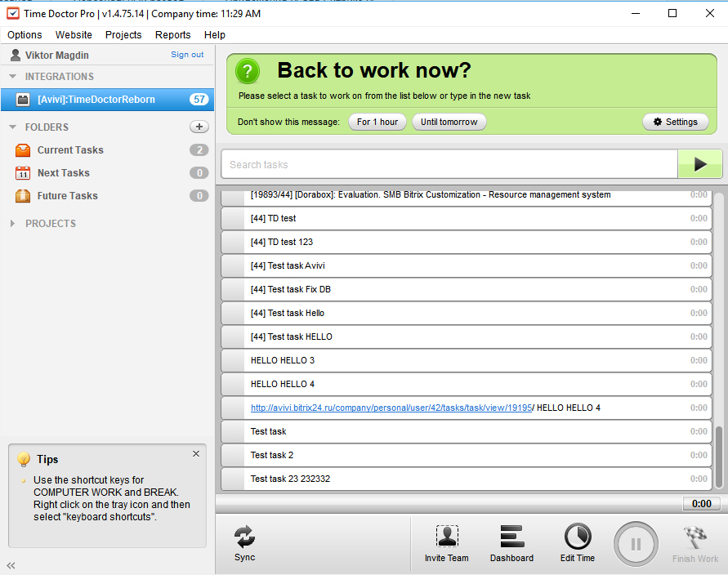Collapse the FOLDERS section
The image size is (728, 575).
[x=12, y=127]
